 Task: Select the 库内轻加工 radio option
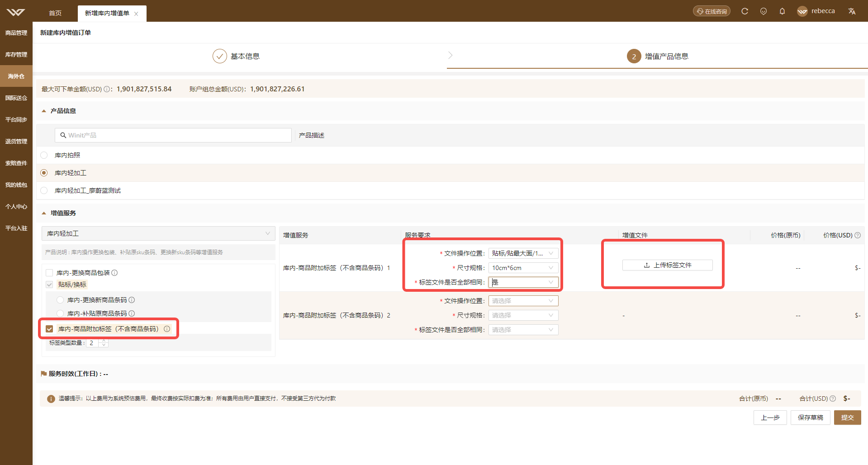pyautogui.click(x=44, y=173)
